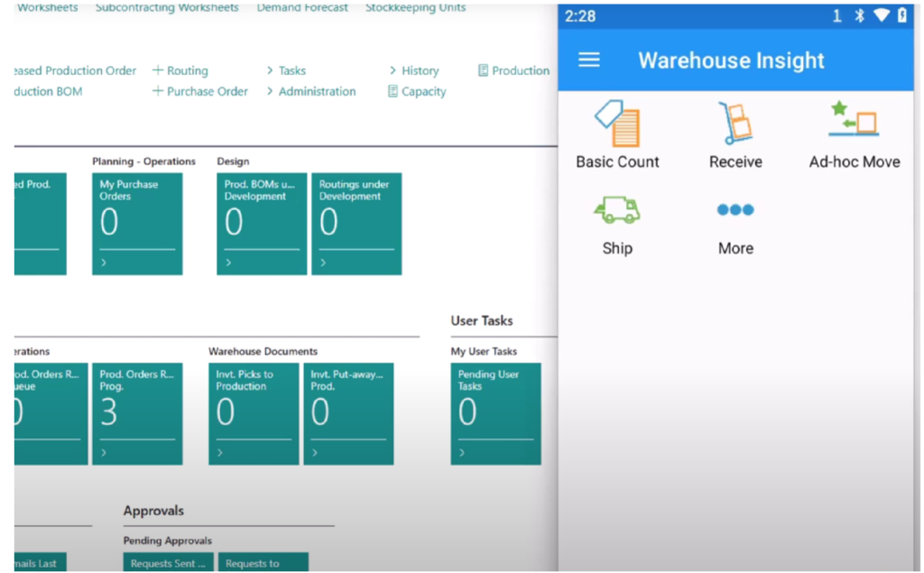
Task: Click the Warehouse Insight title text
Action: click(x=731, y=60)
